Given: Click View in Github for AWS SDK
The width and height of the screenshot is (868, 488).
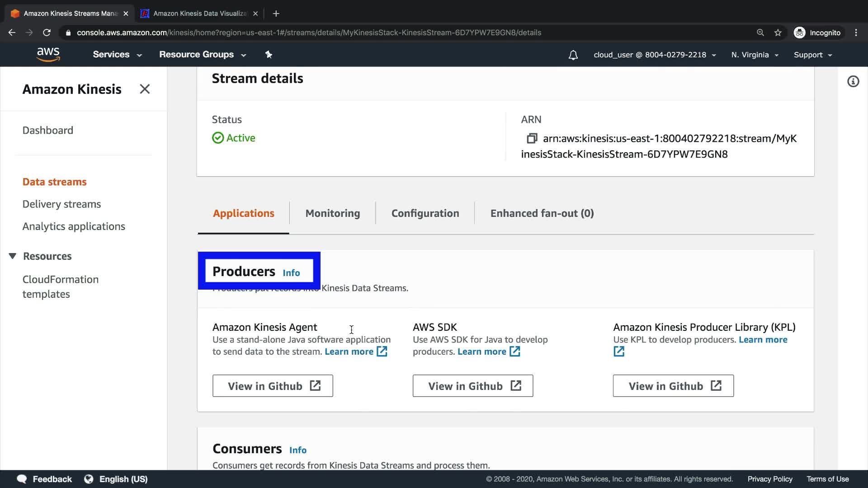Looking at the screenshot, I should 472,386.
